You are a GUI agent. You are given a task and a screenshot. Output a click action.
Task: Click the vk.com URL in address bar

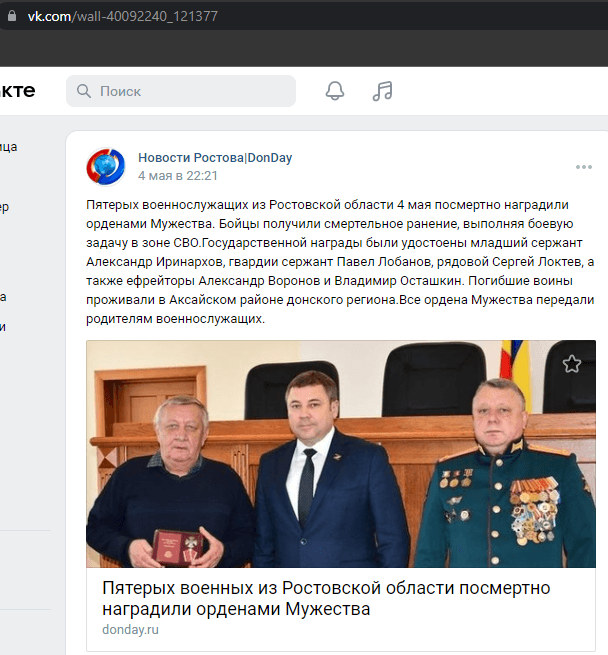122,16
